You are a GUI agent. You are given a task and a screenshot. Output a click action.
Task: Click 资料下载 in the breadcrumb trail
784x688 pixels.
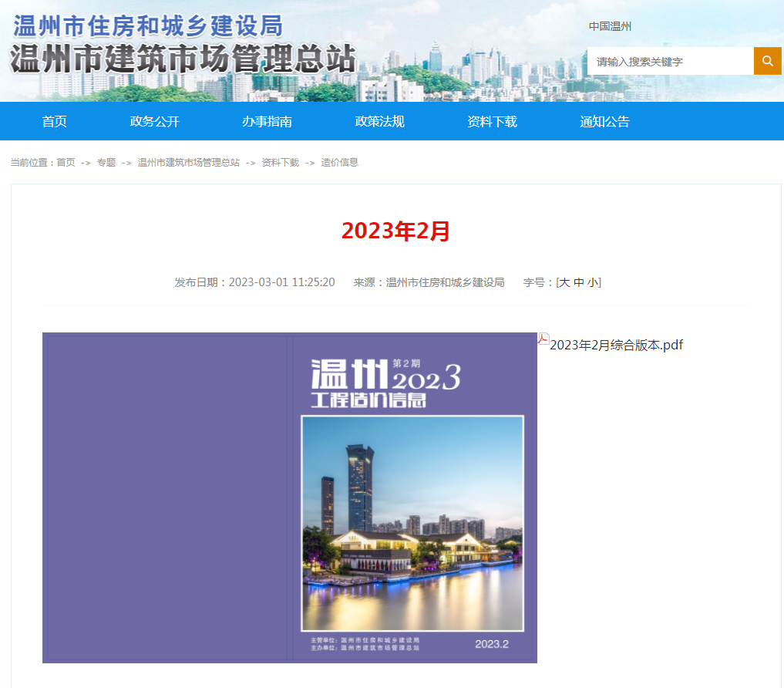click(x=280, y=163)
